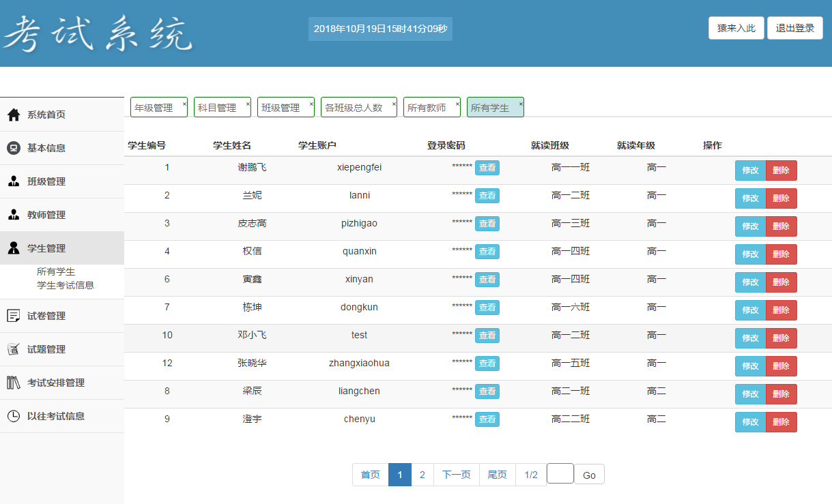This screenshot has height=504, width=832.
Task: Click the 考试安排管理 sidebar icon
Action: [x=14, y=382]
